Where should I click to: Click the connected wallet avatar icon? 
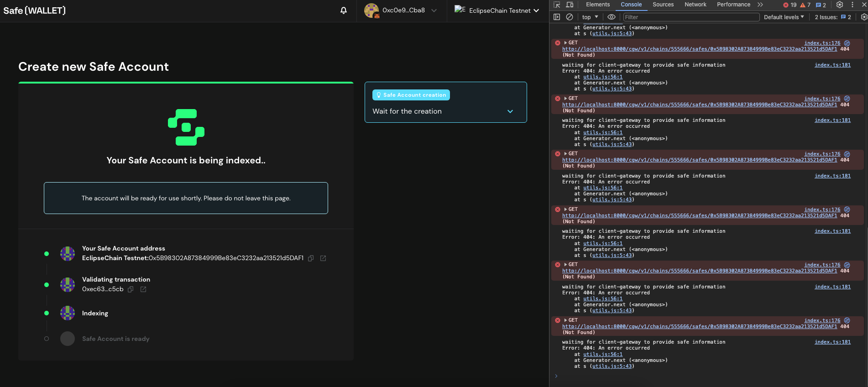click(x=371, y=10)
